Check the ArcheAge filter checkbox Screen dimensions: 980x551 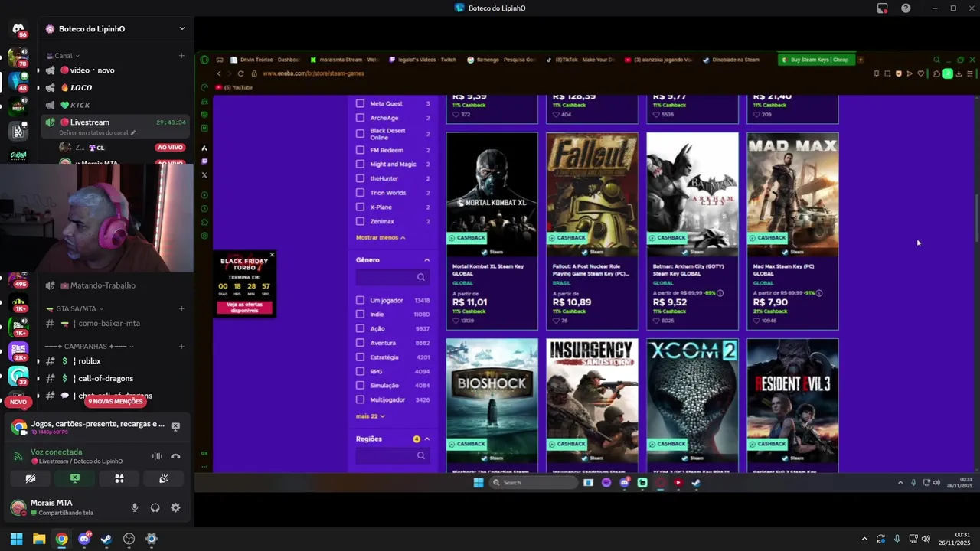click(360, 118)
